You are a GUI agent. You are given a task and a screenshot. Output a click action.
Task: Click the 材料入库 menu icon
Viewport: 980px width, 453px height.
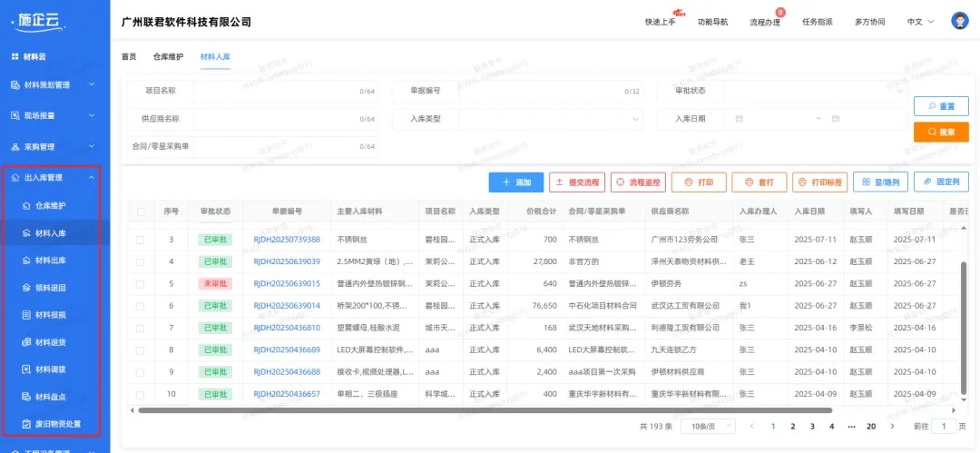26,232
